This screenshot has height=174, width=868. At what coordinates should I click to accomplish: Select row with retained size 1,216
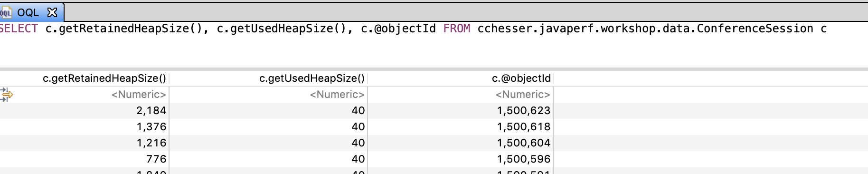(434, 143)
